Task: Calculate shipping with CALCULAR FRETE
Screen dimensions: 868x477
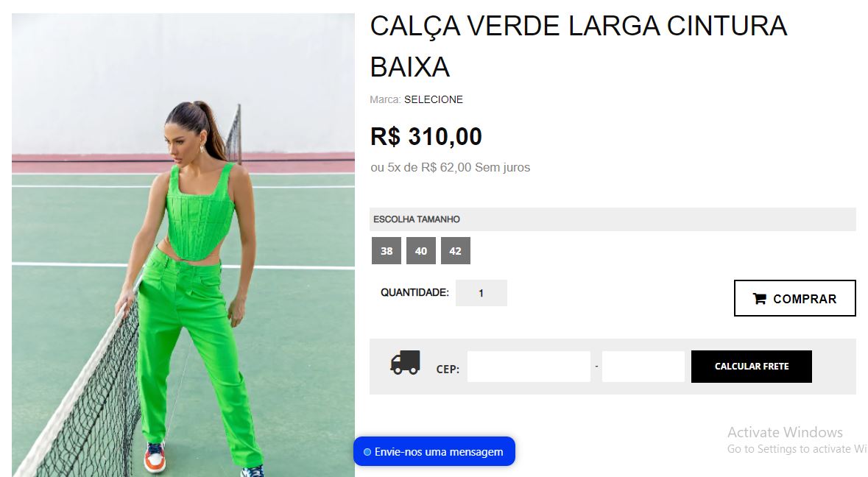Action: pos(751,367)
